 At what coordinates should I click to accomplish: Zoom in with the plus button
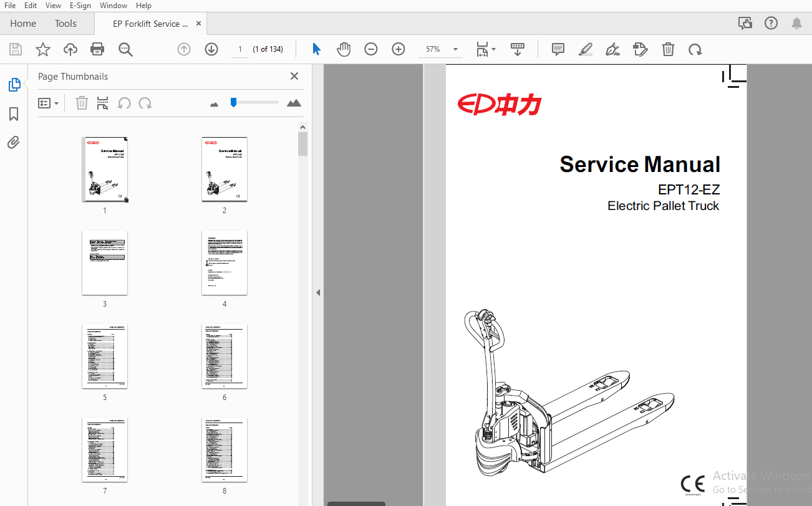[x=399, y=49]
